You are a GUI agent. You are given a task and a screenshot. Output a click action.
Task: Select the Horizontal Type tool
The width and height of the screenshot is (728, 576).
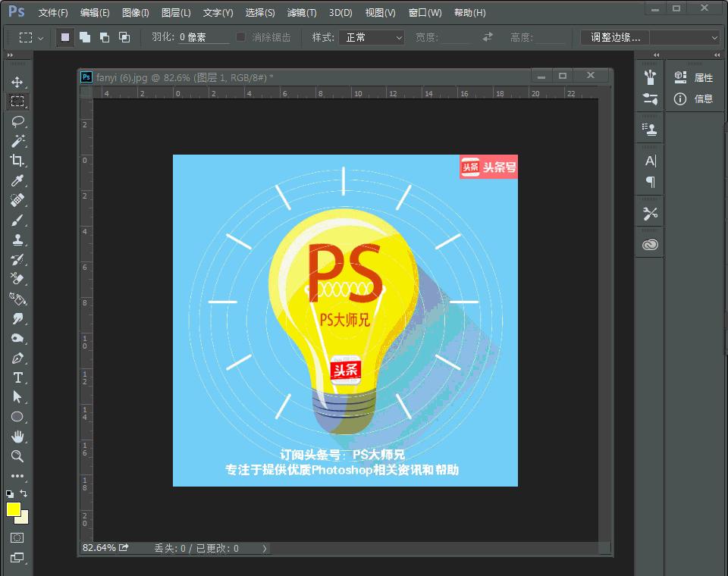click(x=17, y=377)
